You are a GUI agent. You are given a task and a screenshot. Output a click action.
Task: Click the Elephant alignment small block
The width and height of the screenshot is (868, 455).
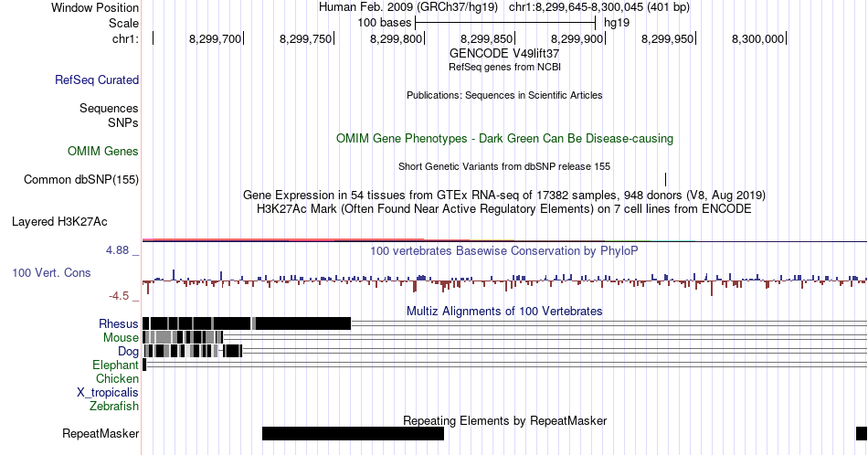[x=144, y=365]
